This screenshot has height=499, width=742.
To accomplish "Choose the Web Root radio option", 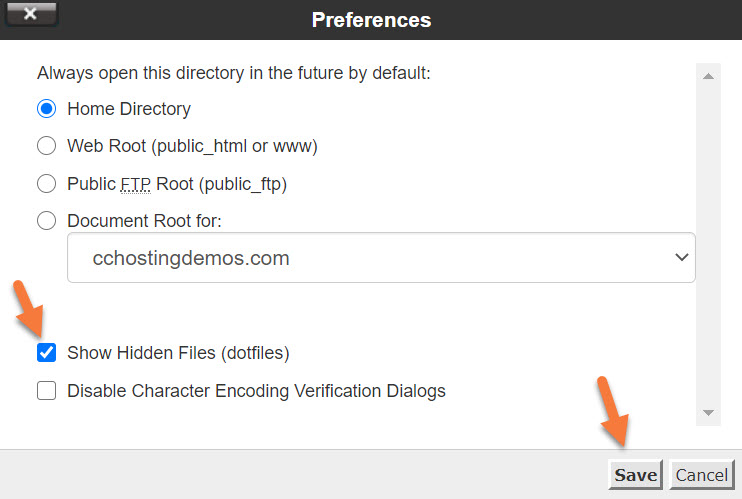I will pos(46,146).
